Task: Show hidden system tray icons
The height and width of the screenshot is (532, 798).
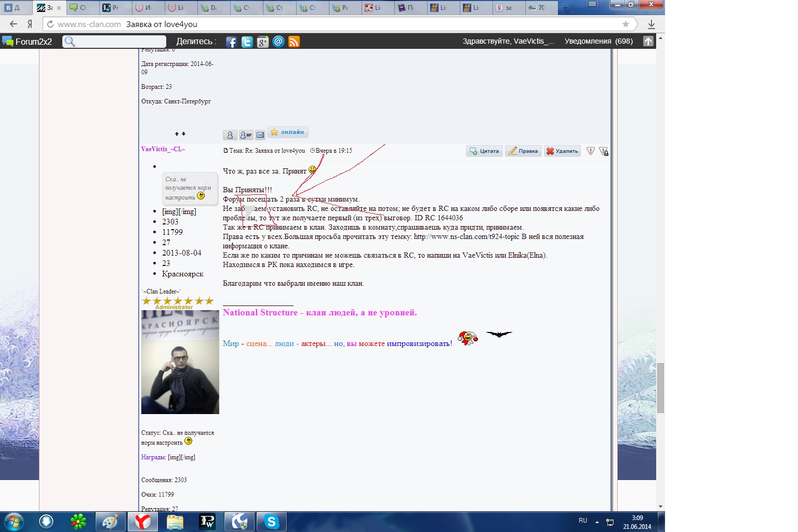Action: tap(597, 522)
